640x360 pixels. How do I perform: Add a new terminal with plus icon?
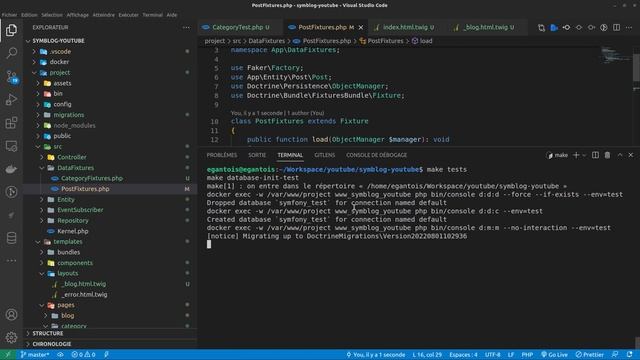576,155
